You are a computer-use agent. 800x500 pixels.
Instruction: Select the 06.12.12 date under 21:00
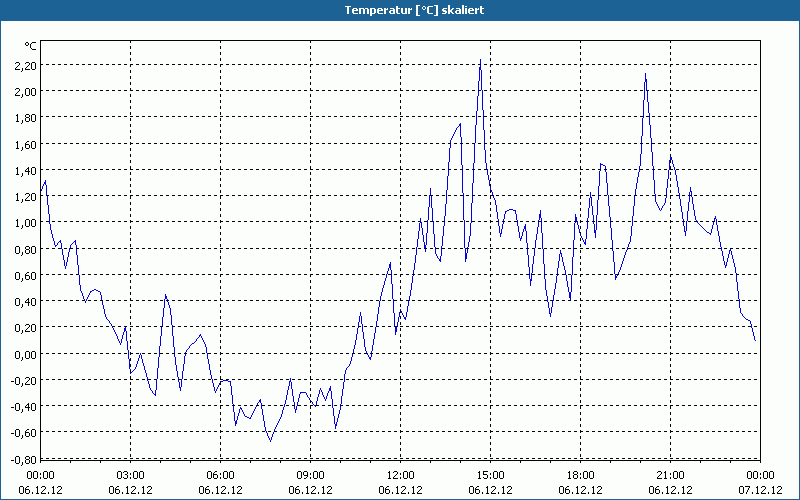point(670,490)
